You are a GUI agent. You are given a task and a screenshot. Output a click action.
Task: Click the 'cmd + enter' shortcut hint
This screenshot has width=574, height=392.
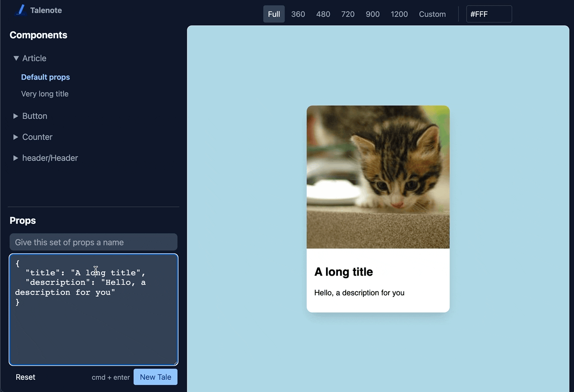(111, 377)
